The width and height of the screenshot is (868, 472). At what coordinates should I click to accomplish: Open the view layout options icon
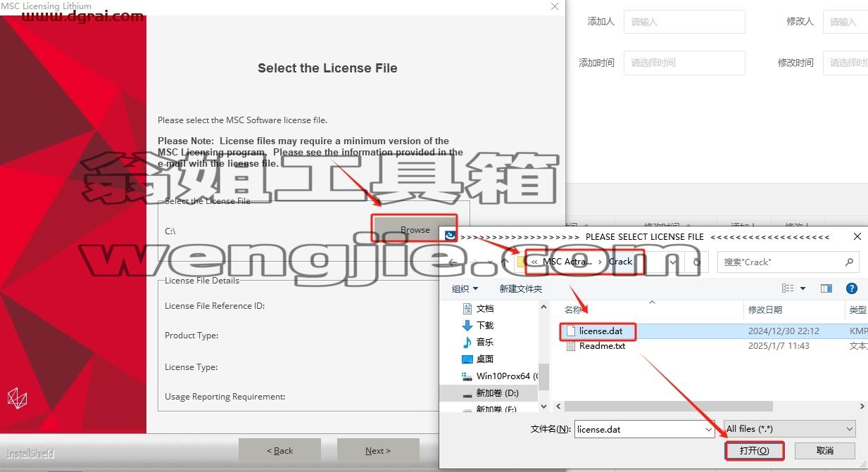[x=788, y=288]
